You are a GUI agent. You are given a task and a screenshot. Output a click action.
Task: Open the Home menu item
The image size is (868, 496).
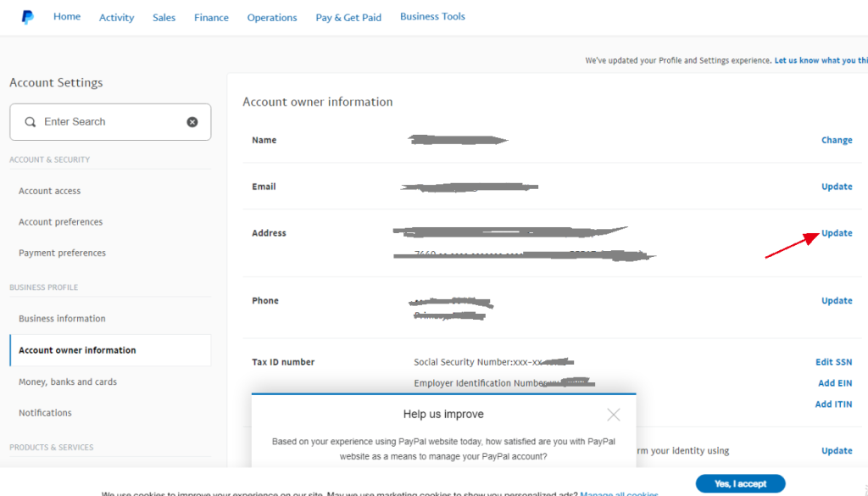click(x=67, y=17)
